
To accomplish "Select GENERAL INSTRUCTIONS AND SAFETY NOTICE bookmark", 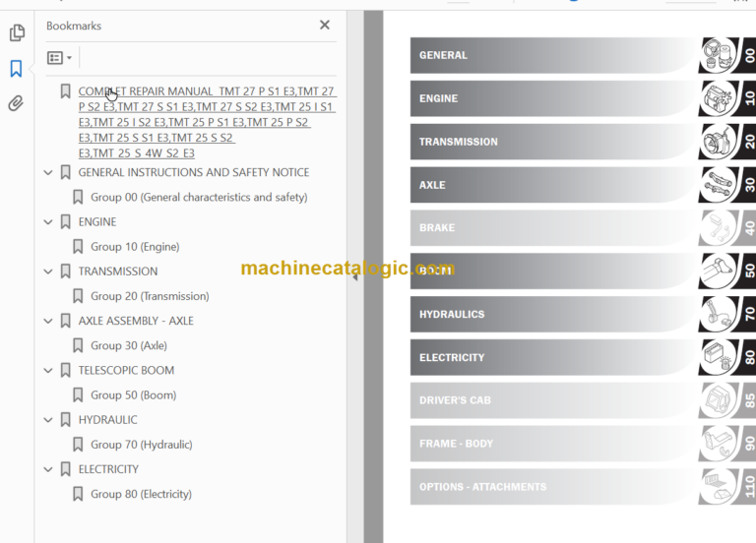I will click(194, 172).
